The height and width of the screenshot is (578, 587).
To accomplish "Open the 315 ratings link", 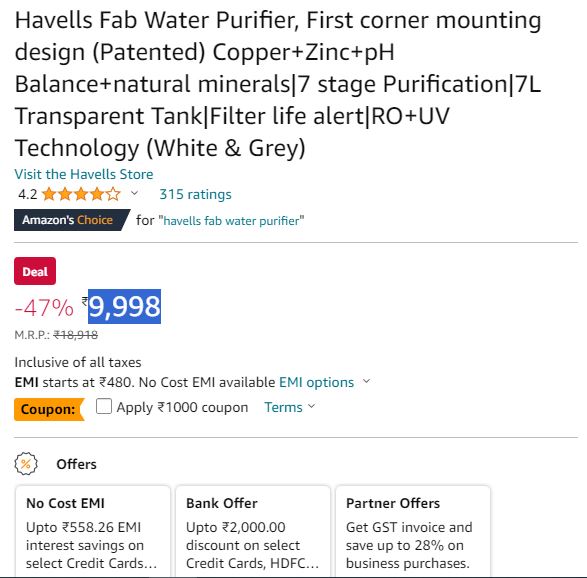I will [195, 194].
